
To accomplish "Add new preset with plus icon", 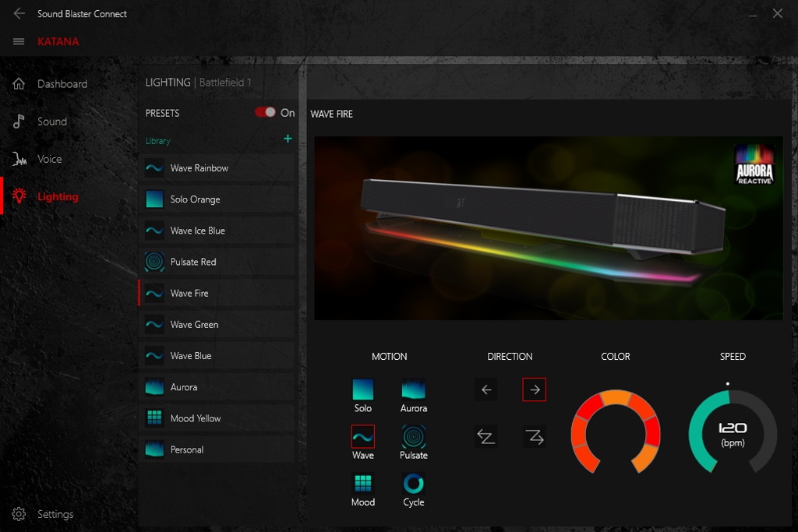I will [288, 139].
